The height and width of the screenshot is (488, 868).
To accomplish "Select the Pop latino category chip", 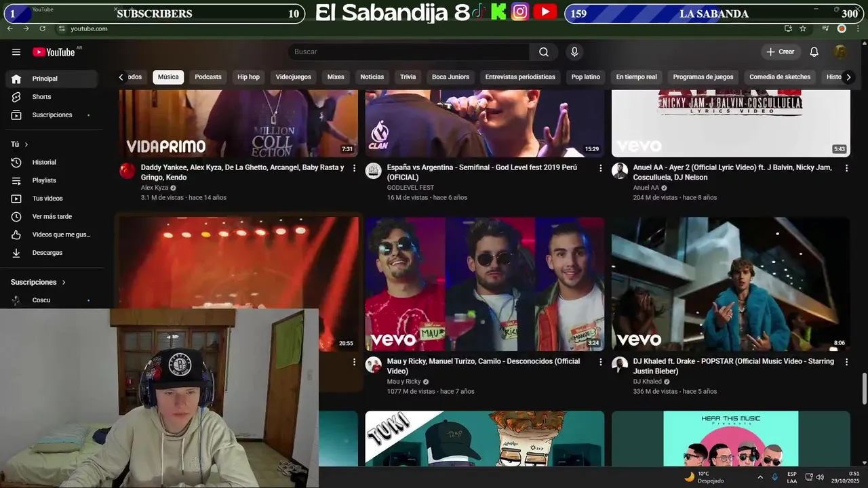I will 586,77.
